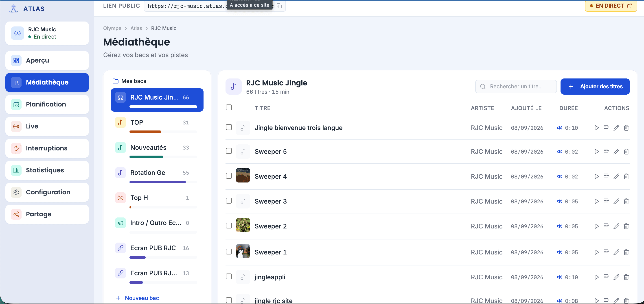Open the Ecran PUB RJC bin
The image size is (644, 304).
click(x=157, y=251)
